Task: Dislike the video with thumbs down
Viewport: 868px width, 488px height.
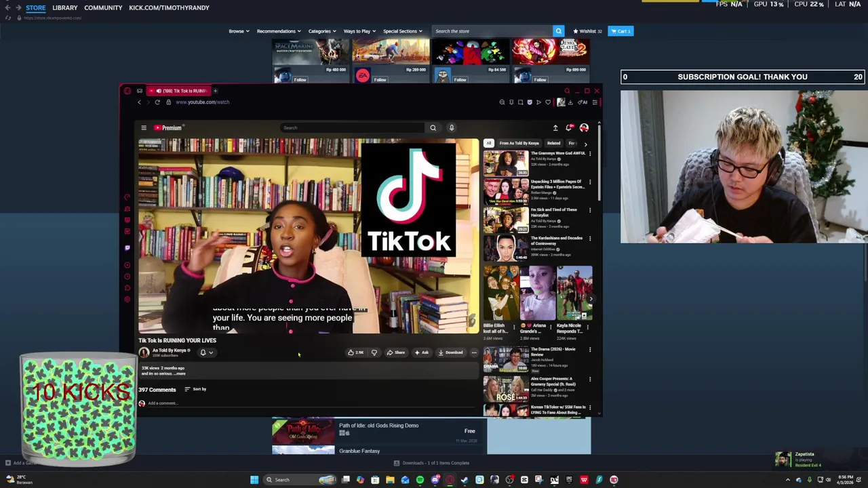Action: (x=374, y=352)
